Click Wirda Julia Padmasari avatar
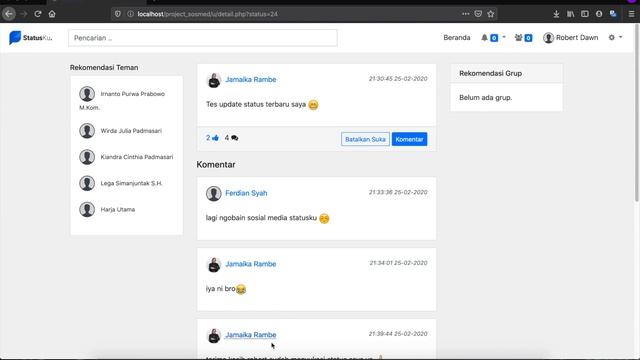Screen dimensions: 640x360 [87, 131]
